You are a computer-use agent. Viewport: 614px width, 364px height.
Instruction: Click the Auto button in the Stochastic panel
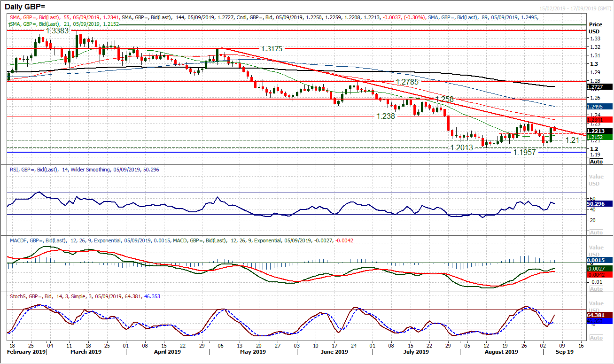(596, 338)
